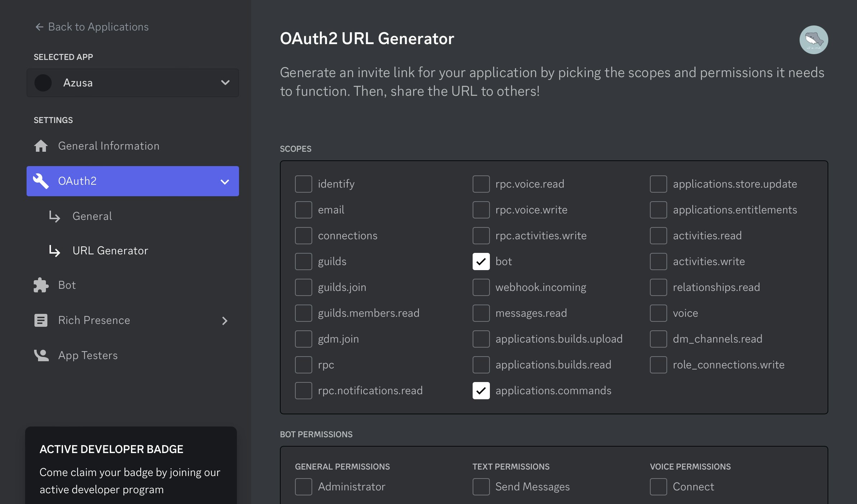This screenshot has width=857, height=504.
Task: Click the back arrow next to Back to Applications
Action: 39,27
